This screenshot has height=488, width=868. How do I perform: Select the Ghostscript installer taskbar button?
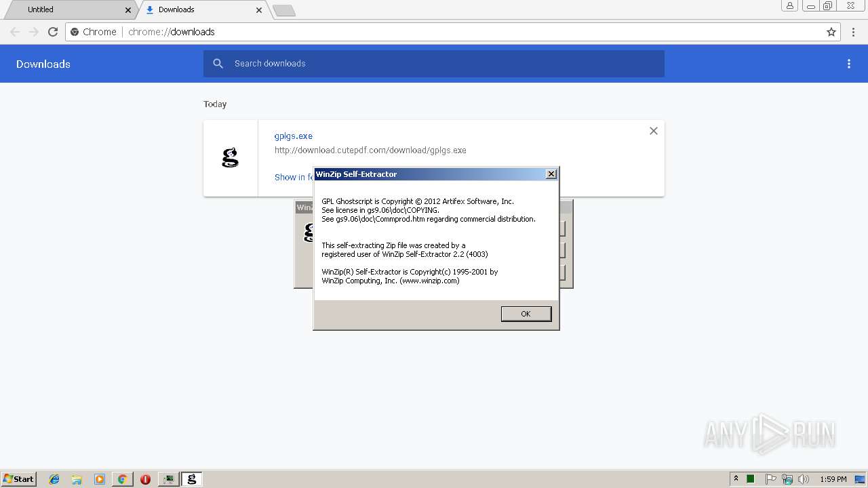coord(192,479)
